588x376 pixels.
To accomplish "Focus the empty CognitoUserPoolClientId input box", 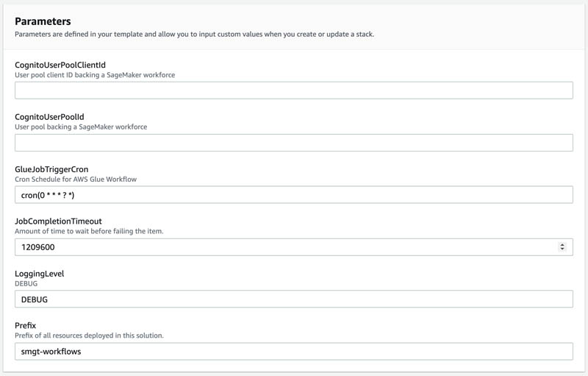I will pos(293,91).
